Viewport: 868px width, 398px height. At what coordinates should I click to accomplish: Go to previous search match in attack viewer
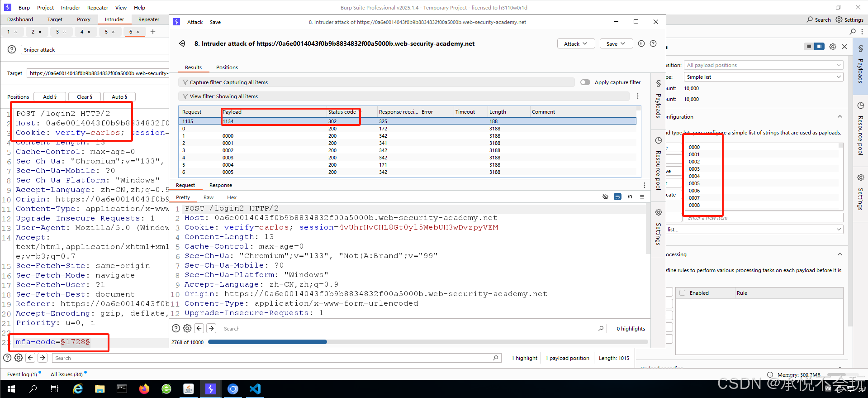[x=199, y=328]
